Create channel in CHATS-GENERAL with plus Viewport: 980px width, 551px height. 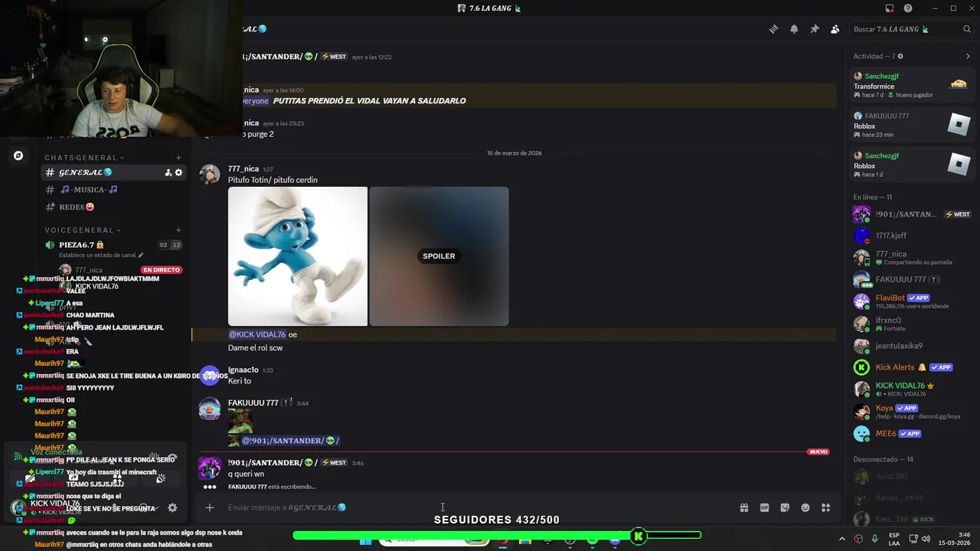point(178,158)
